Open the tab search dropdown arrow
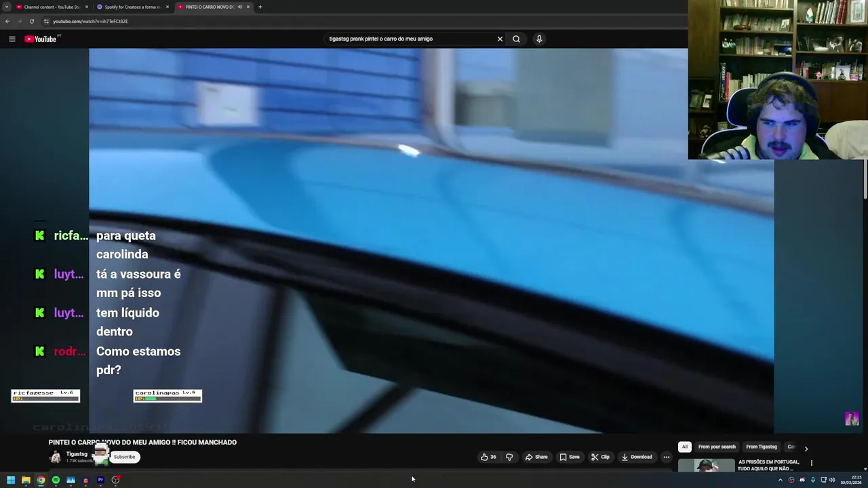This screenshot has height=488, width=868. click(7, 7)
